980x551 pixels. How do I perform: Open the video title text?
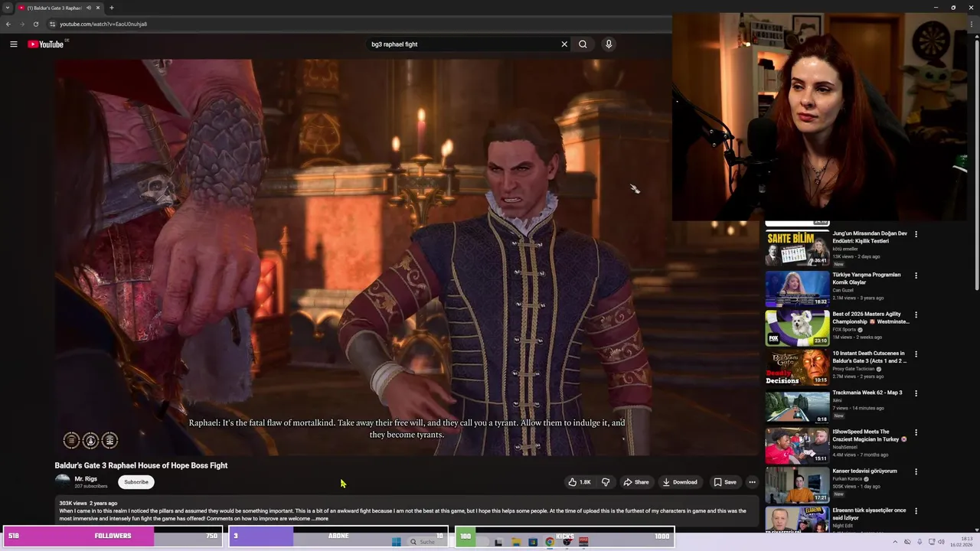[141, 465]
